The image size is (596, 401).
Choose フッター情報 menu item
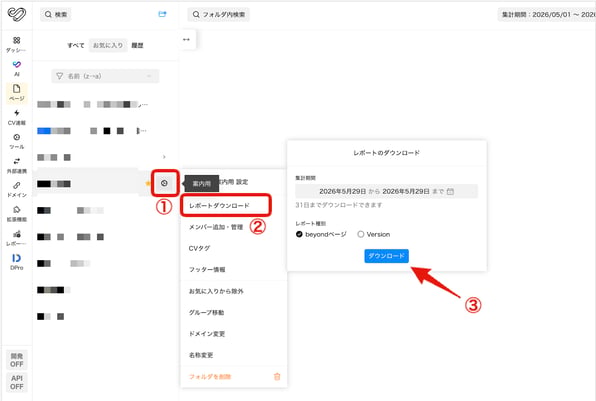click(207, 269)
